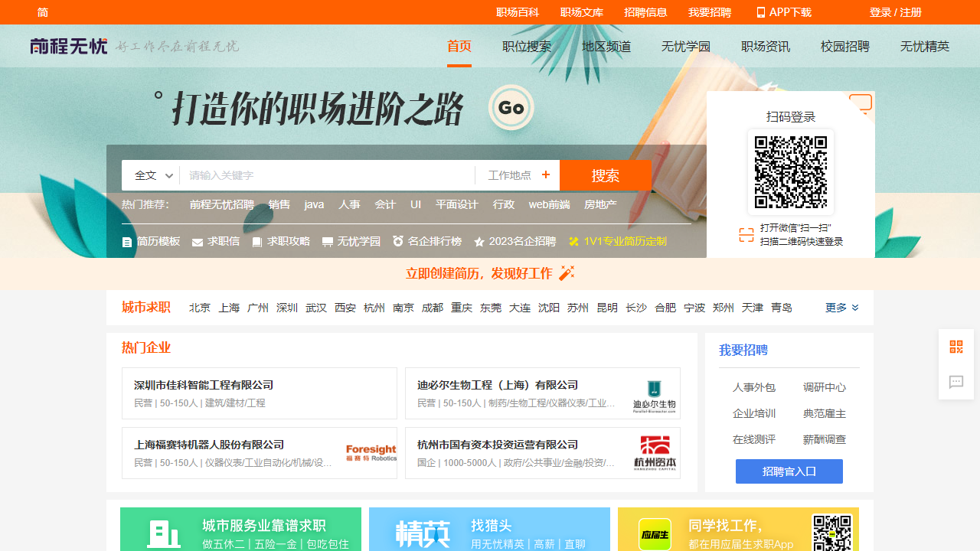Open the 校园招聘 menu item
The height and width of the screenshot is (551, 980).
point(844,46)
